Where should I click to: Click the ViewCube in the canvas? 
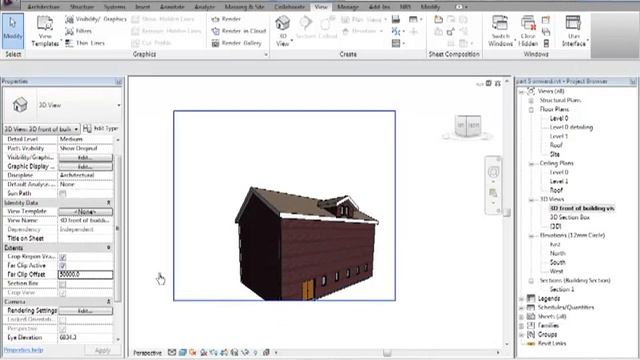pos(468,126)
